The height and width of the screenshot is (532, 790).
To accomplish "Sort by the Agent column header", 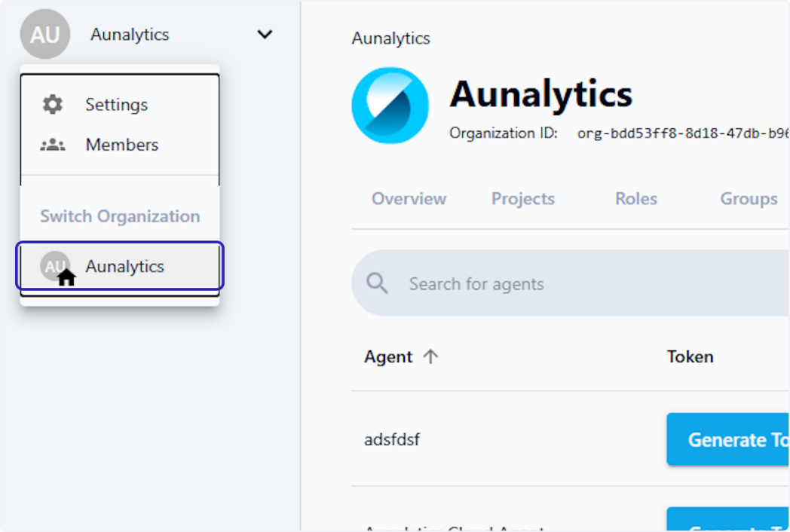I will [x=388, y=356].
